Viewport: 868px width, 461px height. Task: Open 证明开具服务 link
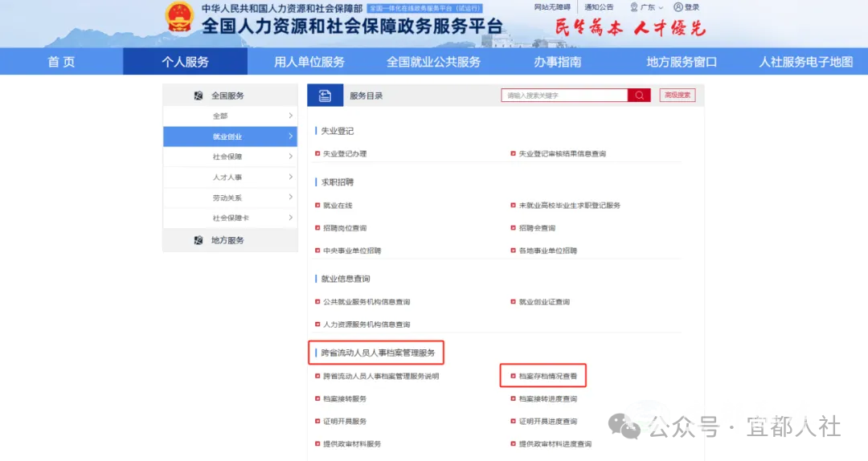pyautogui.click(x=345, y=422)
